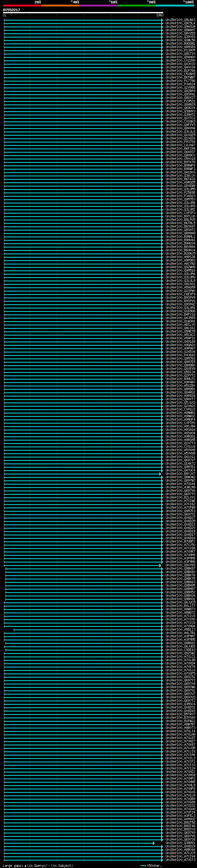Image resolution: width=197 pixels, height=868 pixels.
Task: Open hit UniRef100_Q9LN13
Action: (x=180, y=20)
